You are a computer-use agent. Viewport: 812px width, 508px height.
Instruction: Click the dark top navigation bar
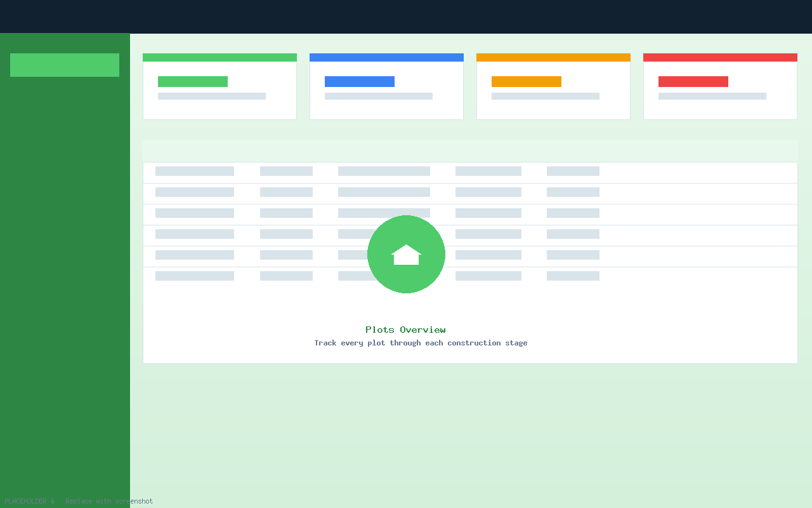406,17
